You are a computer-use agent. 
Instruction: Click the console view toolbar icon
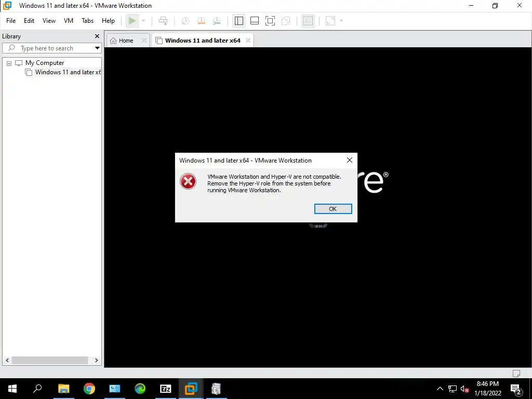click(x=308, y=21)
